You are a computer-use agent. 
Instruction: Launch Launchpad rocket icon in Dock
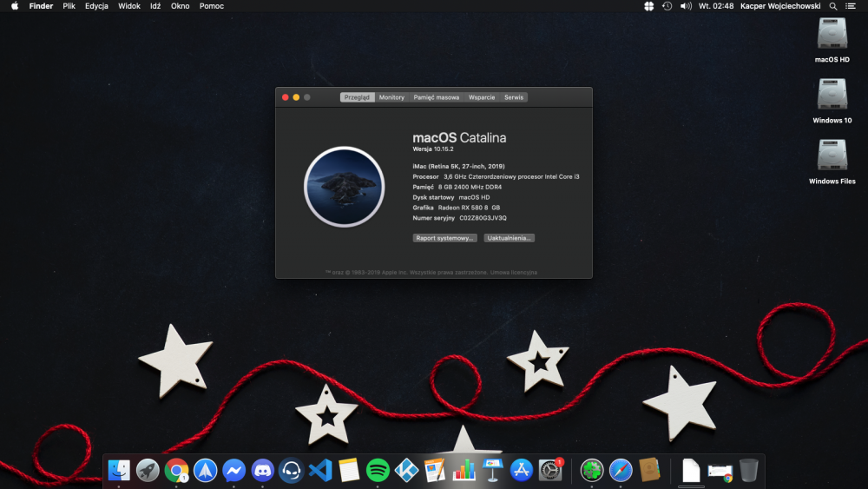[x=148, y=471]
